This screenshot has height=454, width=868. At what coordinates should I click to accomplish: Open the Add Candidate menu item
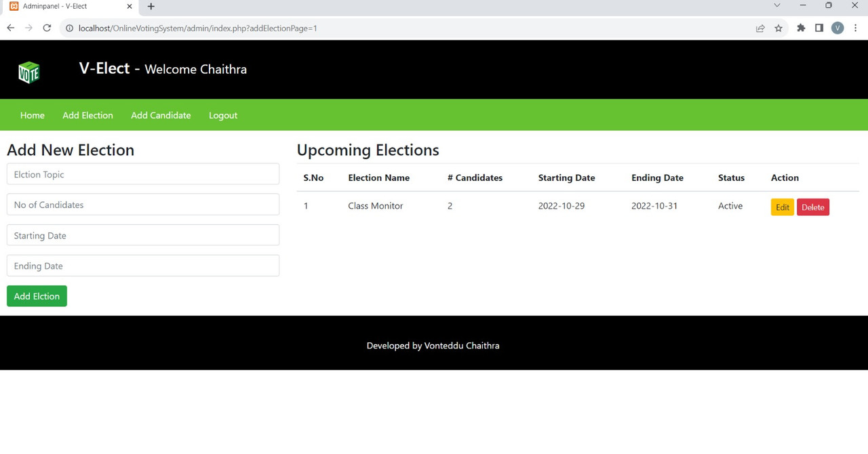[x=161, y=115]
